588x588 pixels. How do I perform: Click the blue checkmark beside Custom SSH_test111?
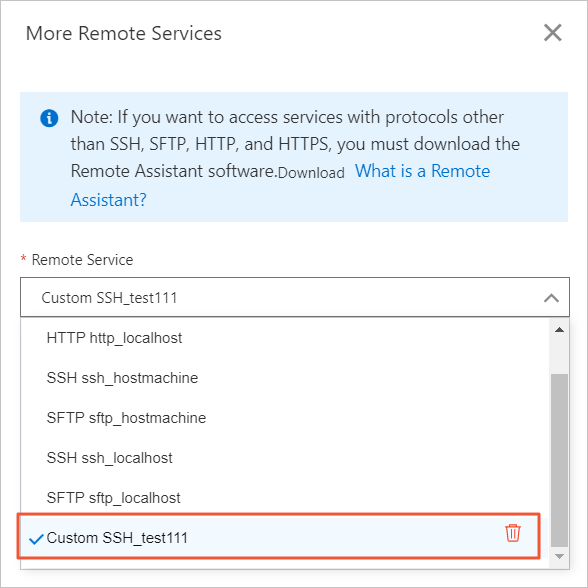36,539
